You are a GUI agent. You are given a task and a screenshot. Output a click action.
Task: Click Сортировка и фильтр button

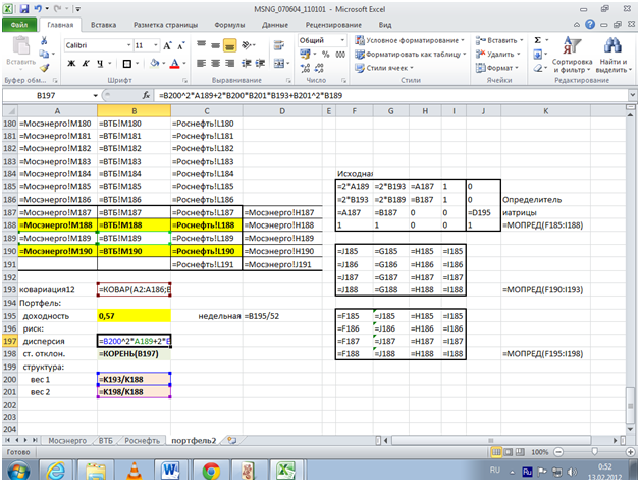pyautogui.click(x=572, y=55)
